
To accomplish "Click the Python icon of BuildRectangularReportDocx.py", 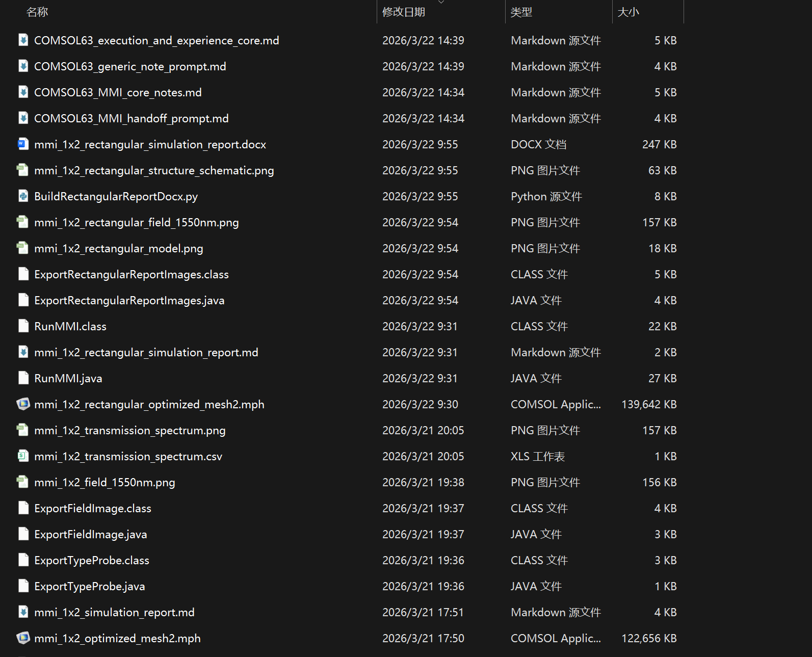I will coord(23,196).
